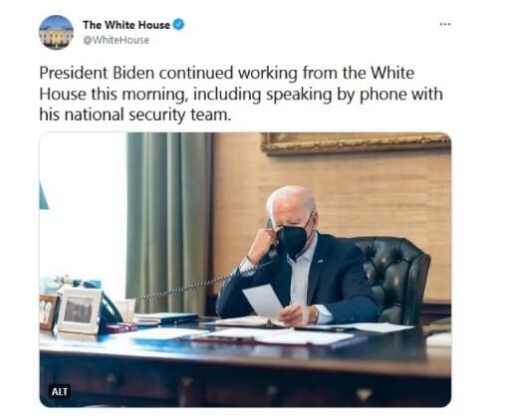Click the gold picture frame on wall

(356, 143)
